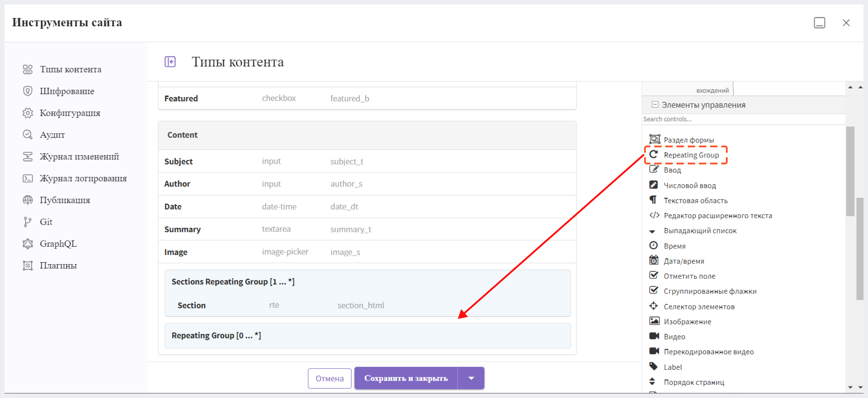Select the Content section header

pyautogui.click(x=367, y=135)
